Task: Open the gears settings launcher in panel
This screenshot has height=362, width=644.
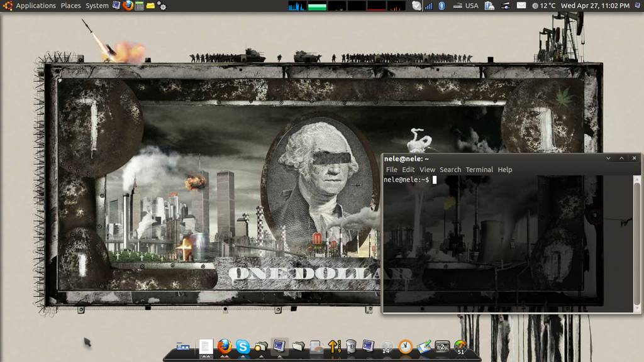Action: [162, 6]
